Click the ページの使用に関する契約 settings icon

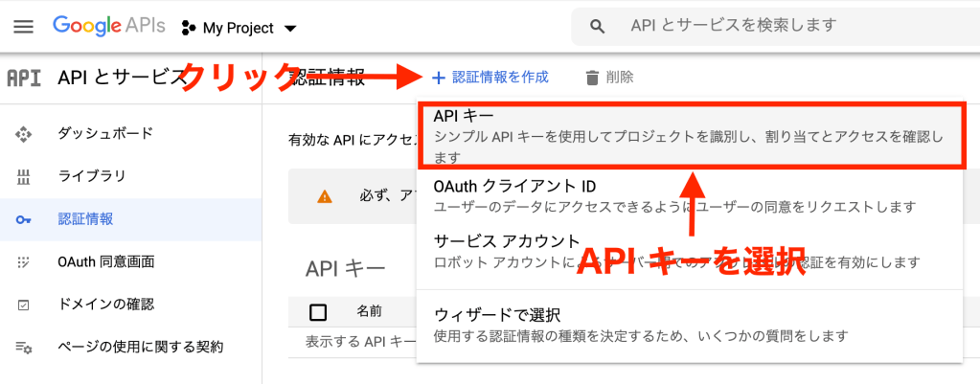click(x=24, y=348)
